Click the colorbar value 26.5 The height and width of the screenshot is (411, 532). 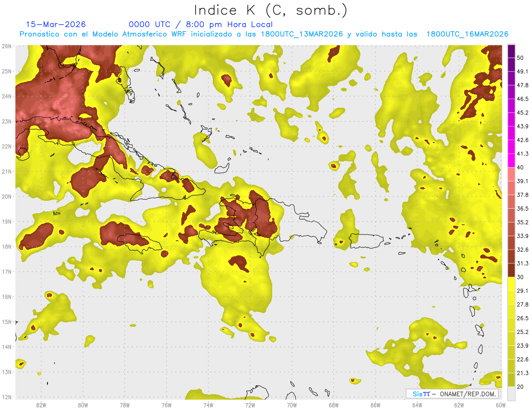click(523, 318)
